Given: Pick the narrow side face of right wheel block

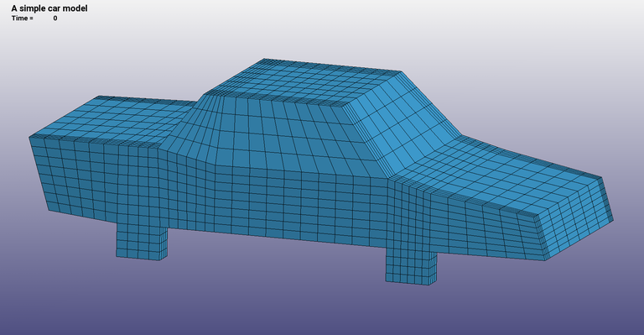Looking at the screenshot, I should click(x=434, y=268).
